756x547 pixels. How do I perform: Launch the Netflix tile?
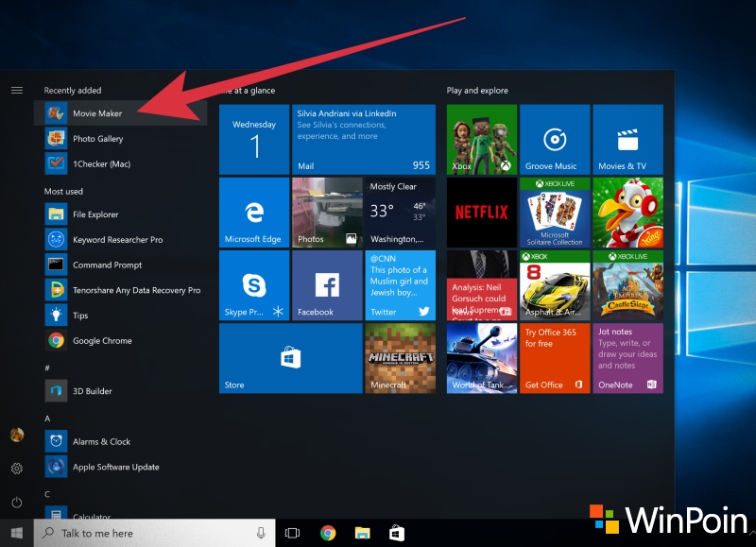(482, 213)
